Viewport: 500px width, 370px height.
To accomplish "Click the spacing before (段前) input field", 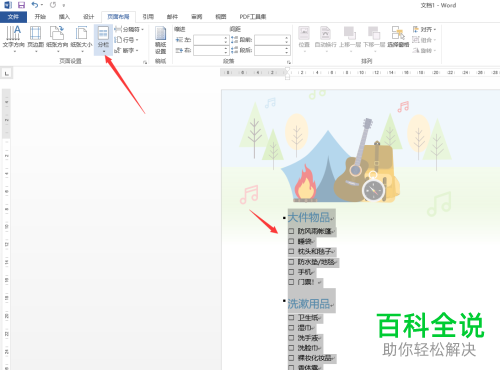I will point(272,40).
